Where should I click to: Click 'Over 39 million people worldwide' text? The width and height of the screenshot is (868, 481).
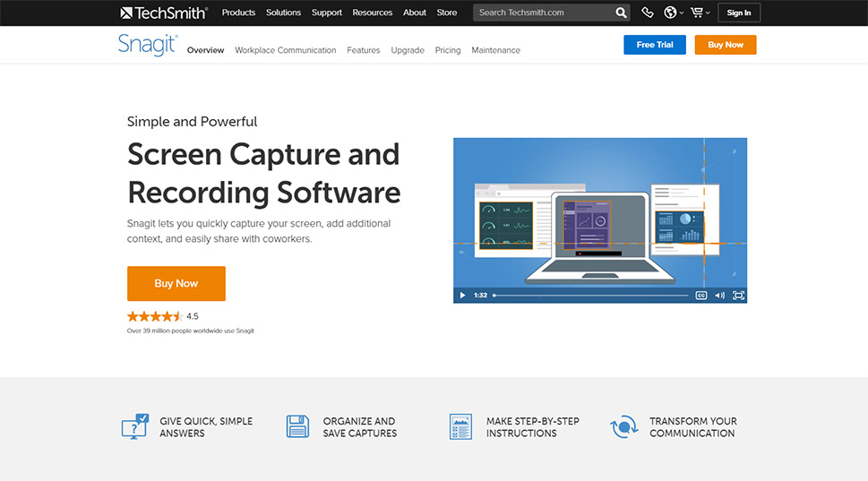pos(191,331)
